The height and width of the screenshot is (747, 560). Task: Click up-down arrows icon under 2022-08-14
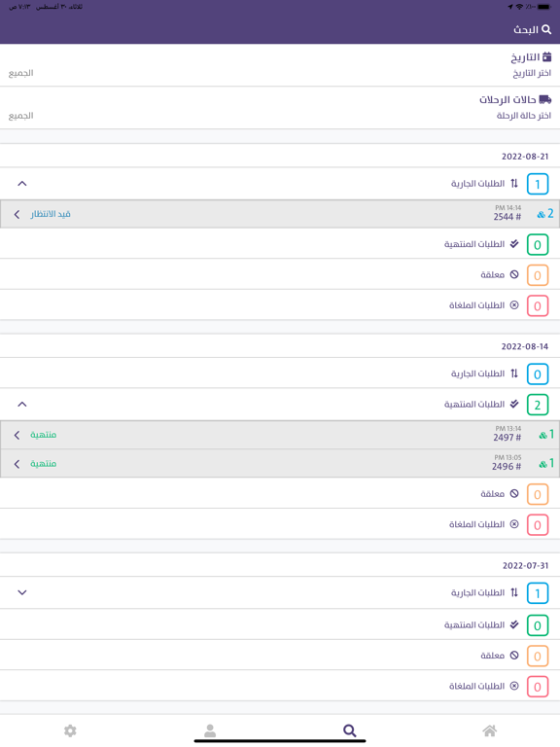(514, 373)
